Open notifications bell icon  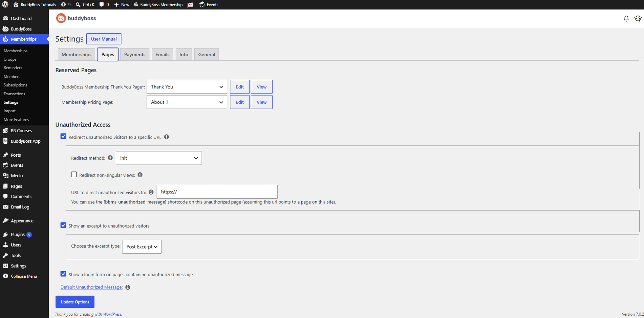[626, 19]
